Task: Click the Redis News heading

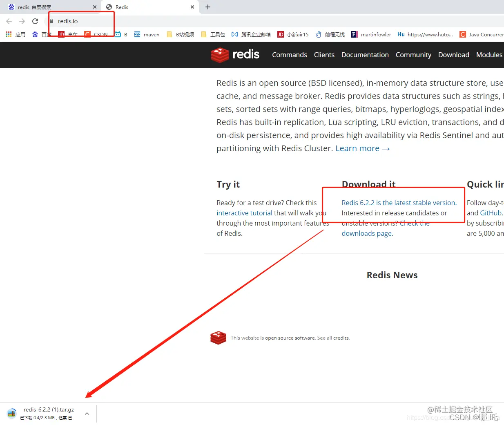Action: click(392, 275)
